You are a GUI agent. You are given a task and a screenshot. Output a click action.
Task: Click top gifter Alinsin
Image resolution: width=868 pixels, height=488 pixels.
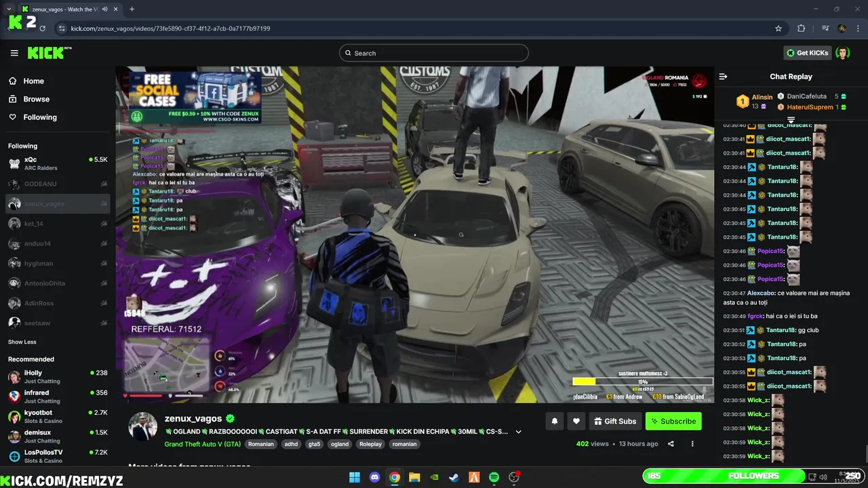pyautogui.click(x=762, y=97)
